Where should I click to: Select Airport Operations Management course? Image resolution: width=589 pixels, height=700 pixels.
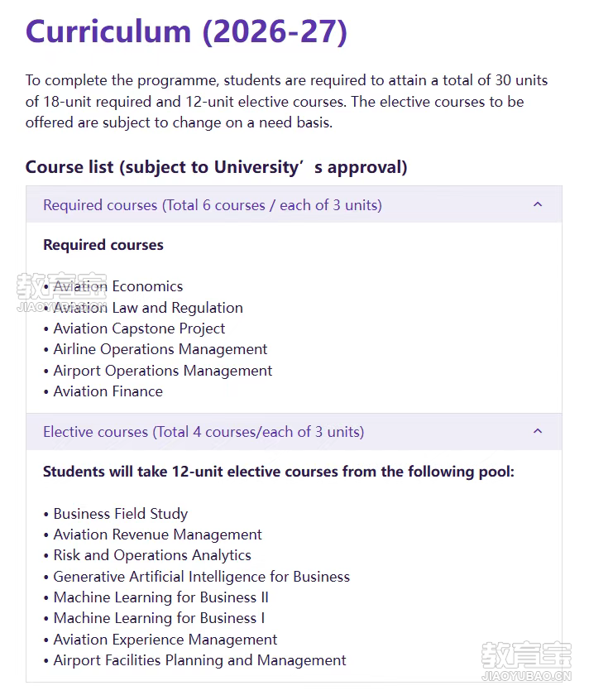point(163,371)
